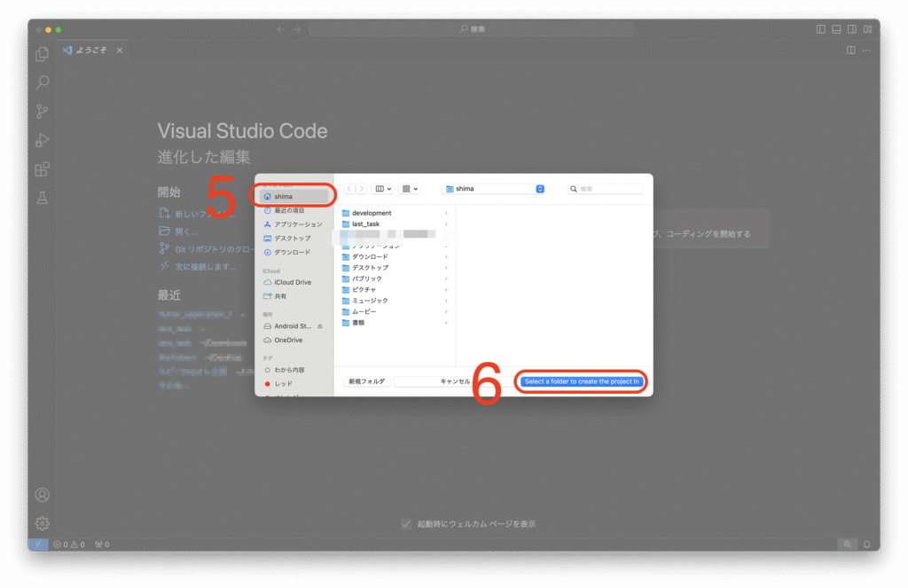The height and width of the screenshot is (588, 908).
Task: Expand the ダウンロード folder chevron in file list
Action: click(446, 256)
